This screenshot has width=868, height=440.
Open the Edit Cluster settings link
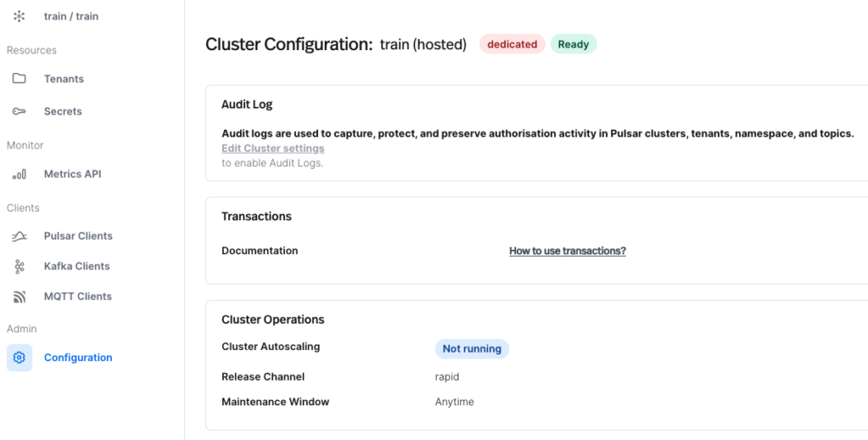pyautogui.click(x=273, y=148)
